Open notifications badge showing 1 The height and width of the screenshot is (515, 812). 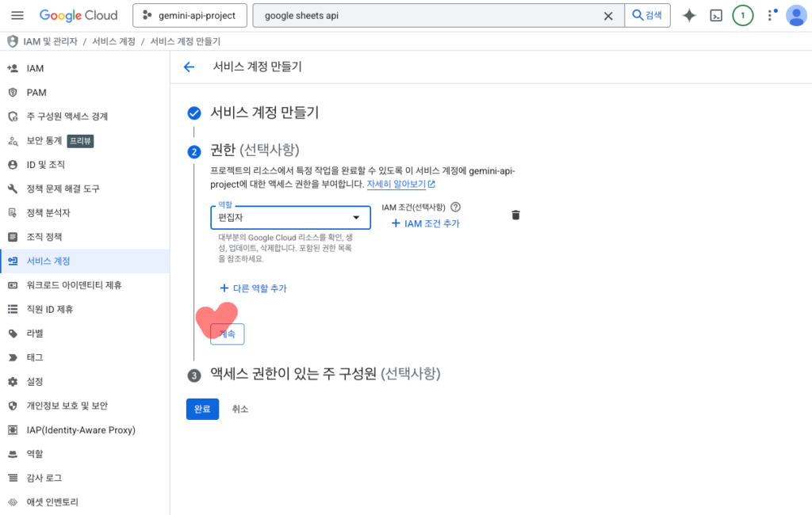point(742,16)
